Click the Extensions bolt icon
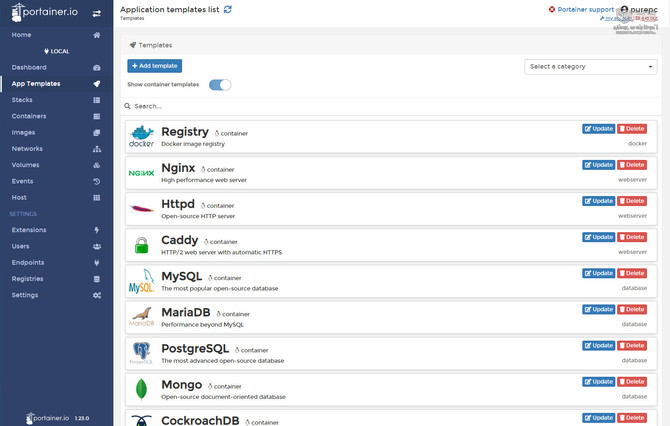 97,230
